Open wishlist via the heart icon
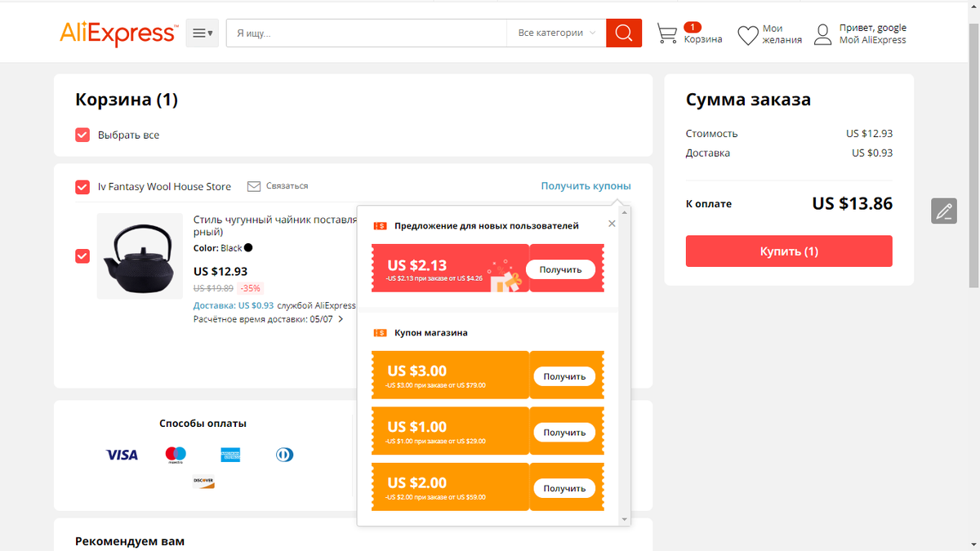This screenshot has height=551, width=980. pyautogui.click(x=746, y=33)
